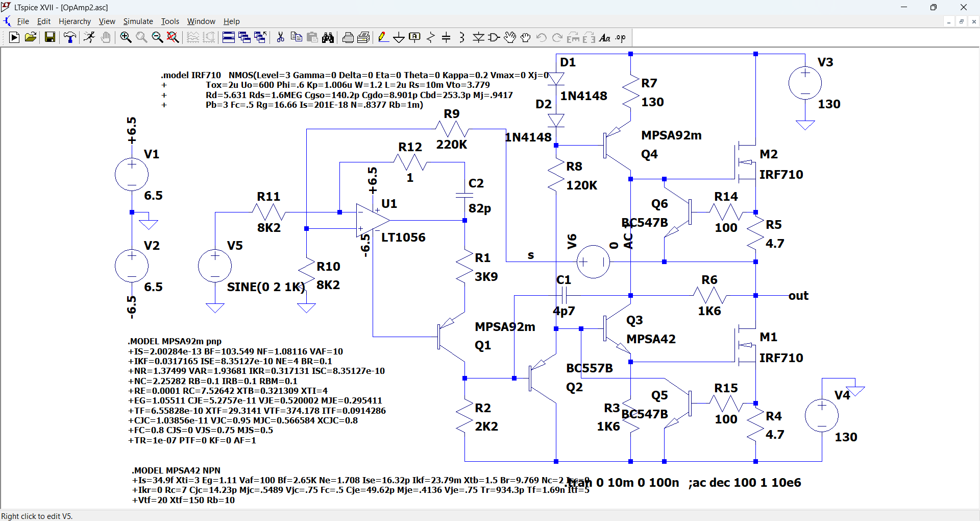Click the V3 voltage source symbol
Screen dimensions: 980x521
pyautogui.click(x=805, y=83)
